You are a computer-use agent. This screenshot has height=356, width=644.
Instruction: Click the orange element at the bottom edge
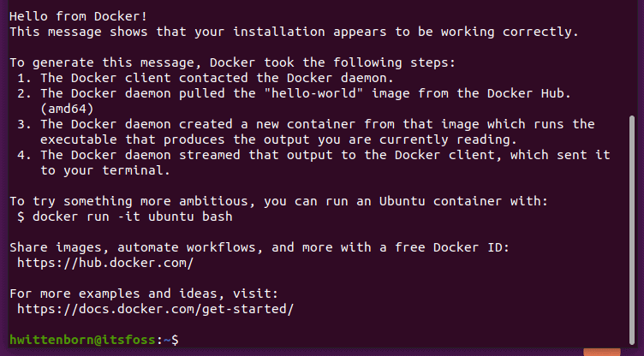601,351
